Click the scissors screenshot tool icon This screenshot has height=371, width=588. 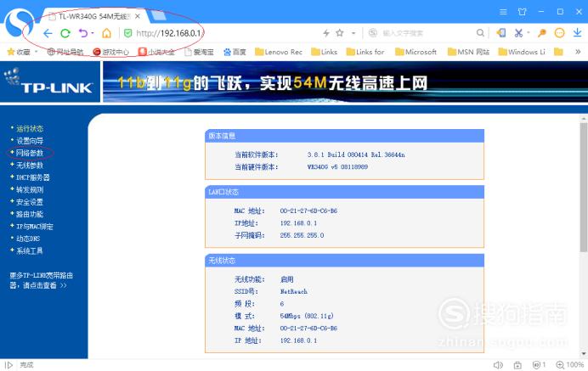[518, 33]
